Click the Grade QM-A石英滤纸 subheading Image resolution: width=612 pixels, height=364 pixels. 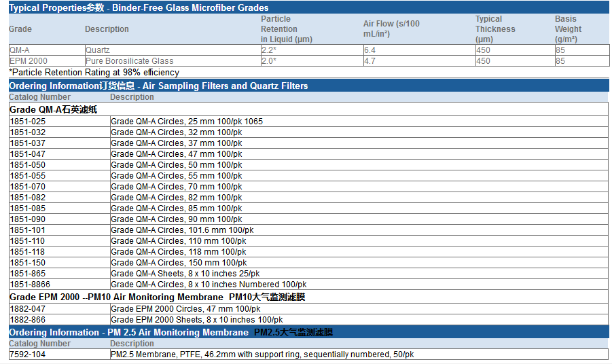coord(53,109)
